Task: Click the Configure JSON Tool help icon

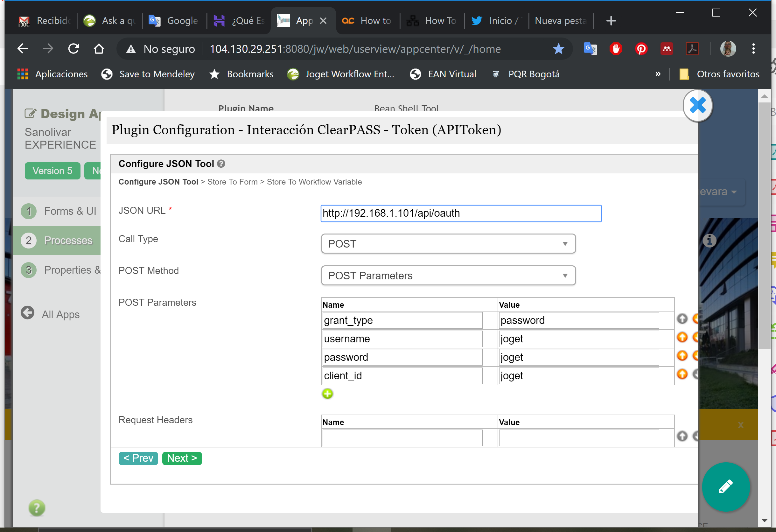Action: [x=221, y=164]
